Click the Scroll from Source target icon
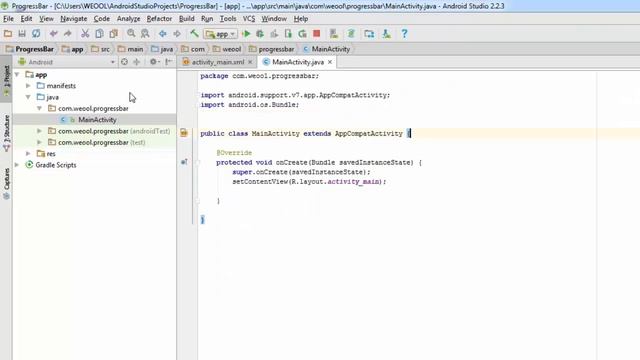640x360 pixels. point(124,62)
